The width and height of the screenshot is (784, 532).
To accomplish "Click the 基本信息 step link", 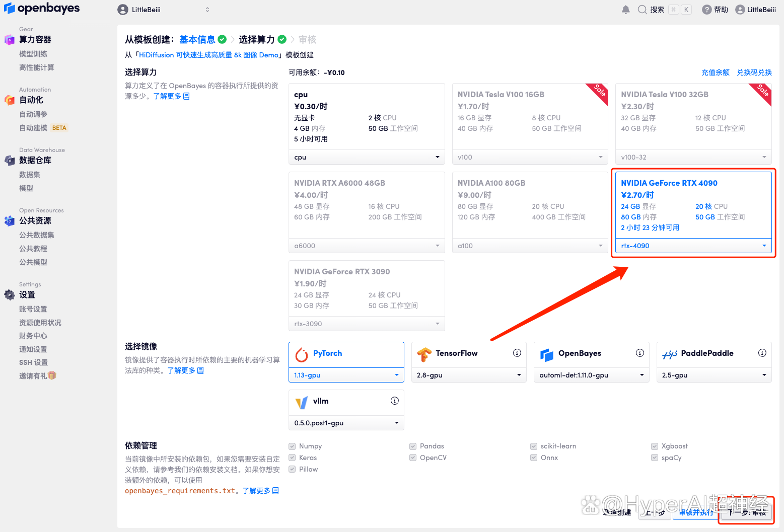I will tap(197, 39).
